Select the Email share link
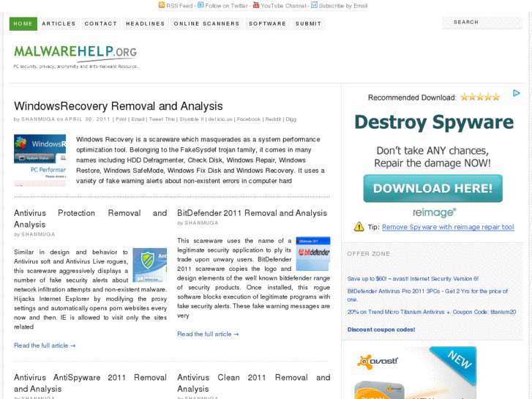 pyautogui.click(x=138, y=119)
